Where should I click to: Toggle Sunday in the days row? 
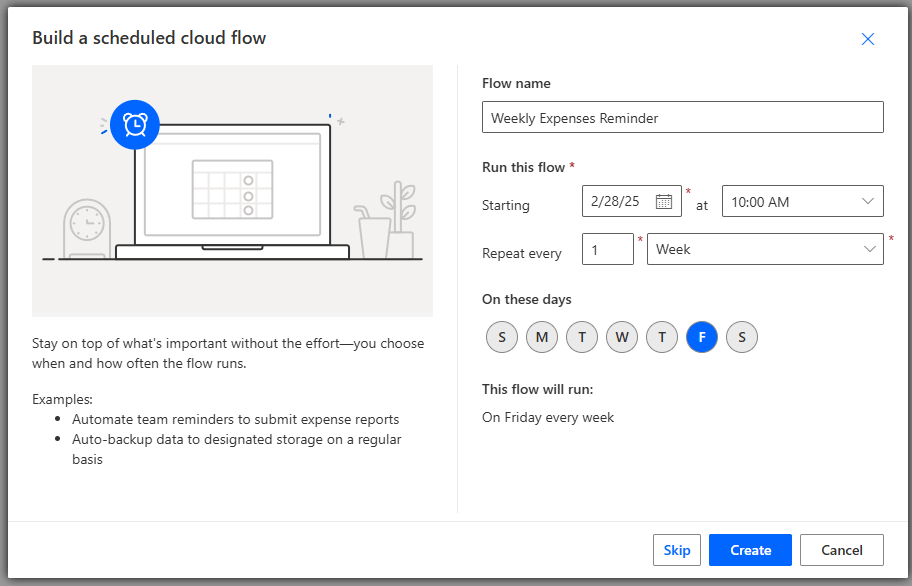tap(502, 337)
